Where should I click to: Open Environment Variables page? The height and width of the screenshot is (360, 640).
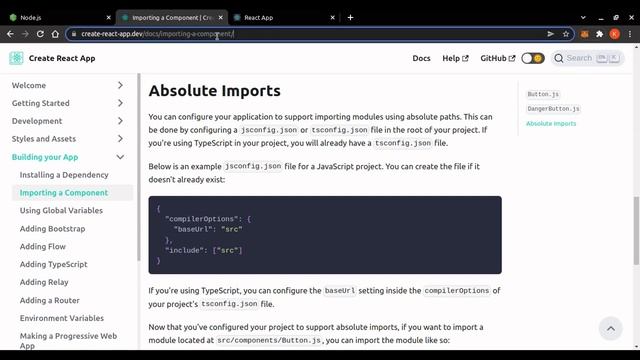tap(62, 318)
